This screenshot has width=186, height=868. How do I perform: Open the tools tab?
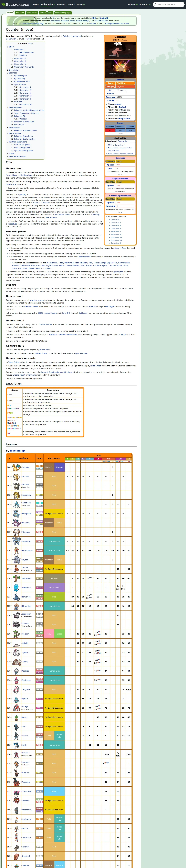[x=50, y=13]
